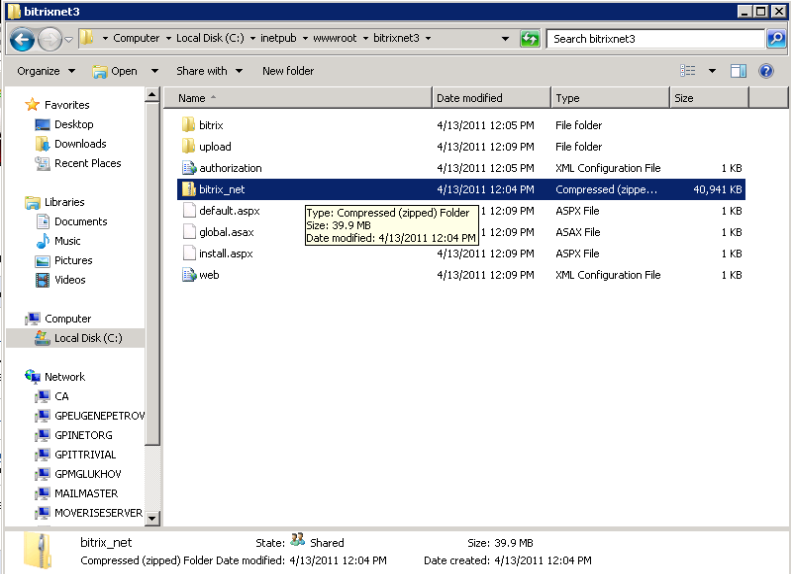Screen dimensions: 793x575
Task: Click the large zip icon in details pane
Action: click(38, 550)
